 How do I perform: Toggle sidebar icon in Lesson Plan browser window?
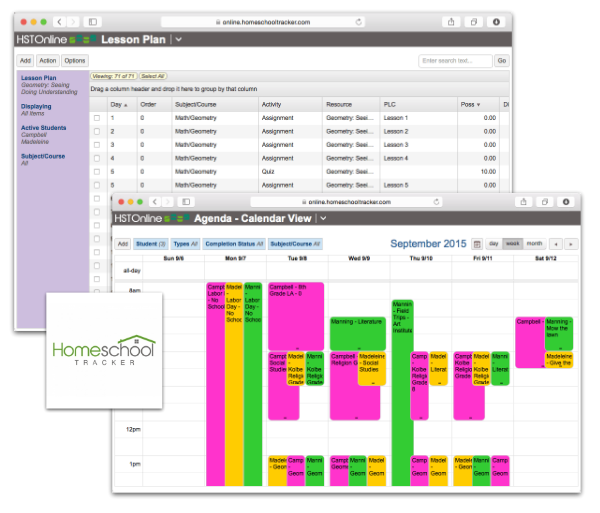pos(93,22)
